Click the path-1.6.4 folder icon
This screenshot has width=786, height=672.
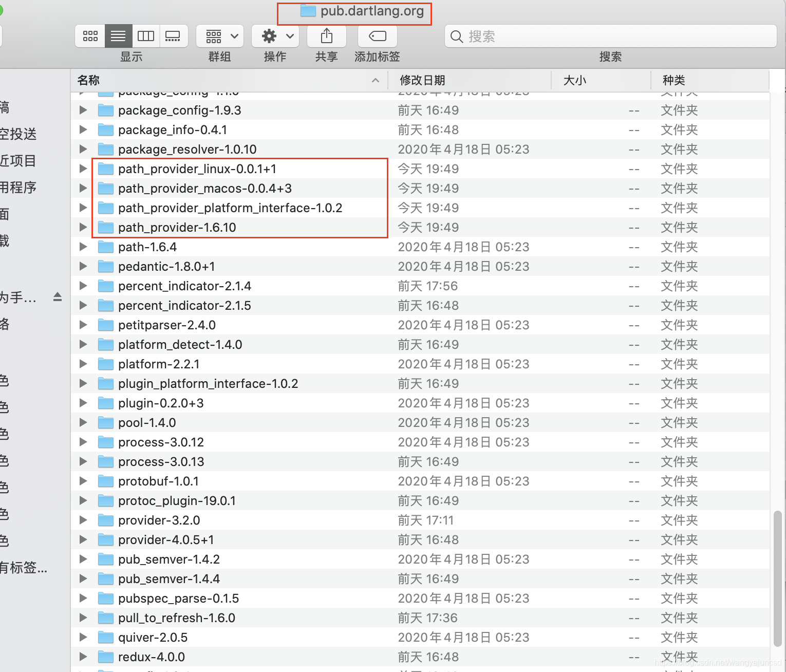pyautogui.click(x=106, y=247)
